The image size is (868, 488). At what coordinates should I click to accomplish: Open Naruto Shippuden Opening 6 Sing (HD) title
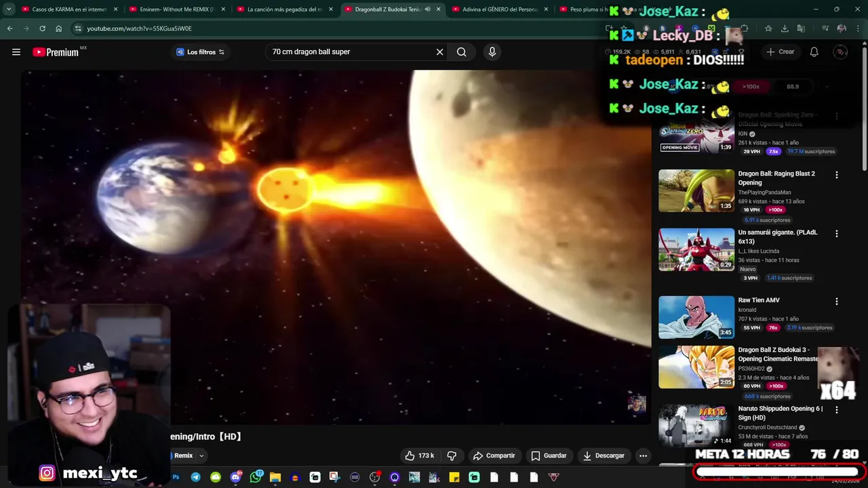point(780,413)
